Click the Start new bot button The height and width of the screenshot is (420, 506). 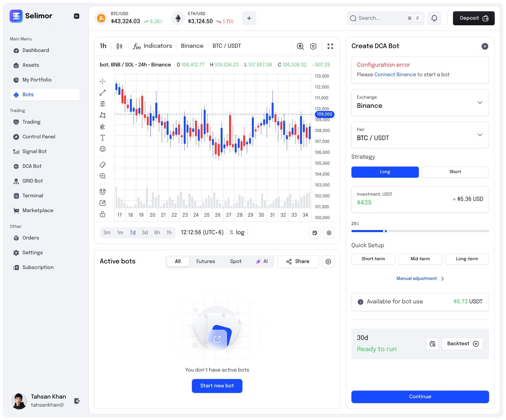coord(217,386)
